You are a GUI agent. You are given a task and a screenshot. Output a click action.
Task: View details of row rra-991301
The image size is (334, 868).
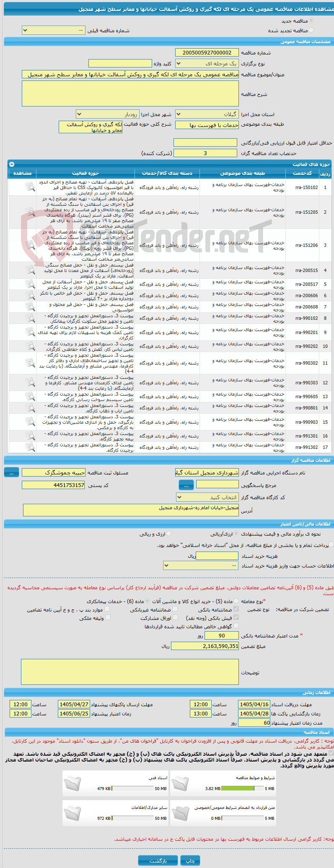(30, 435)
